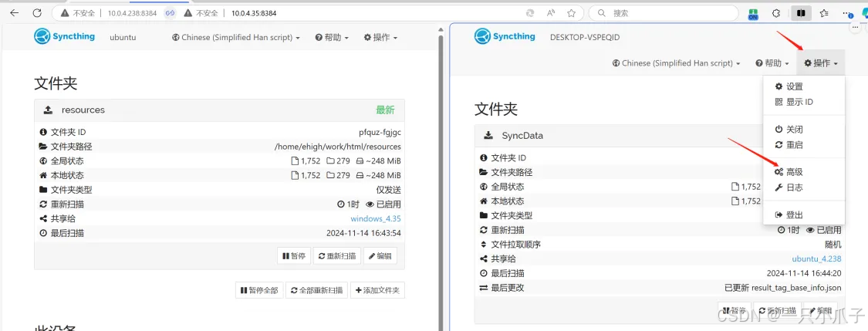Toggle the split screen icon in the toolbar
The height and width of the screenshot is (331, 868).
point(800,12)
